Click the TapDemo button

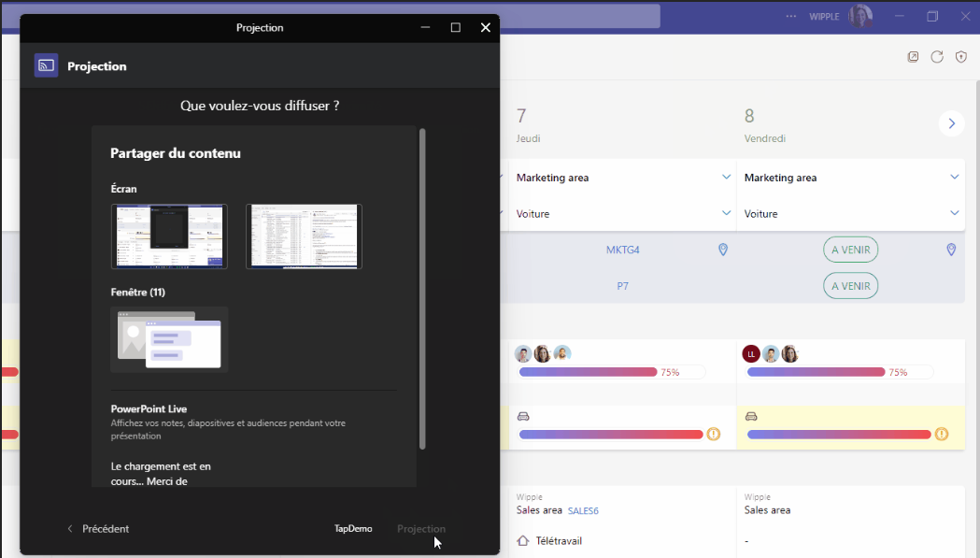coord(353,529)
